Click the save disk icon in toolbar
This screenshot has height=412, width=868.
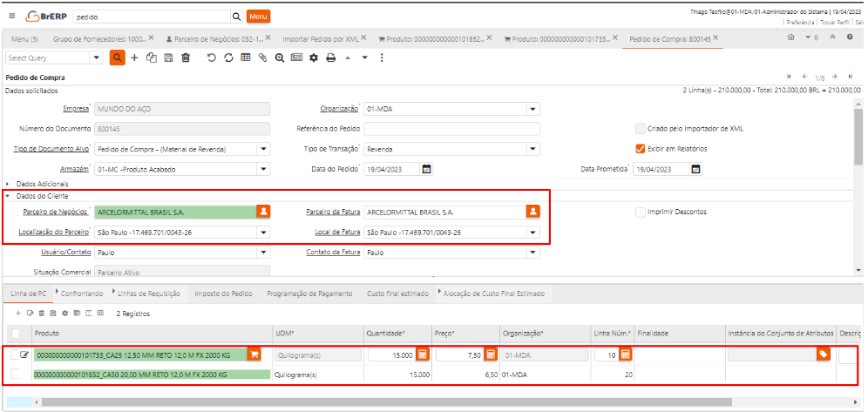[168, 57]
